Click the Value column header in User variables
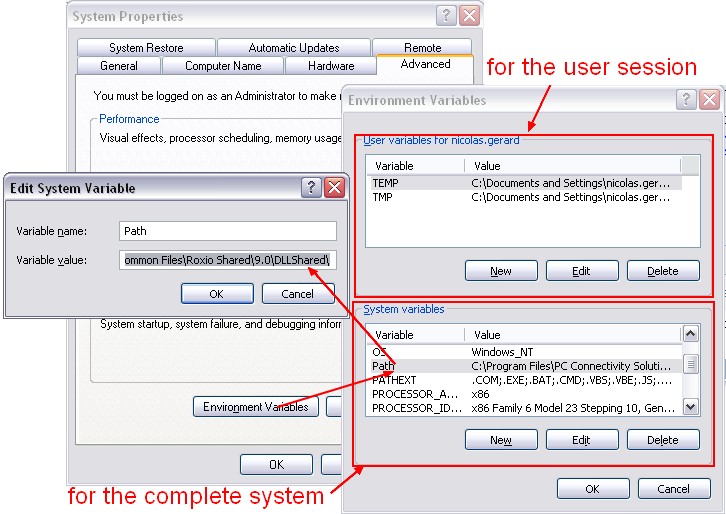 pyautogui.click(x=575, y=166)
